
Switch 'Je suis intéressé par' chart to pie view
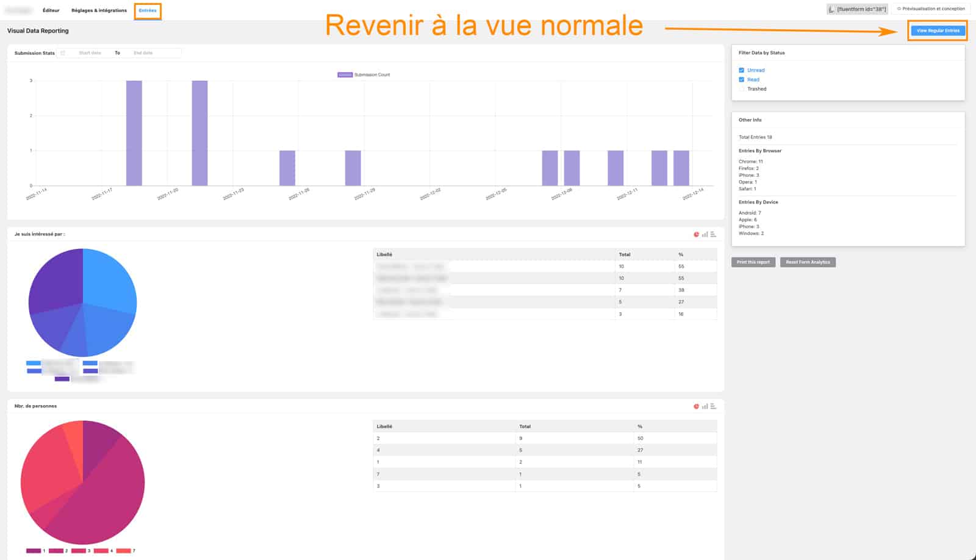pyautogui.click(x=696, y=234)
